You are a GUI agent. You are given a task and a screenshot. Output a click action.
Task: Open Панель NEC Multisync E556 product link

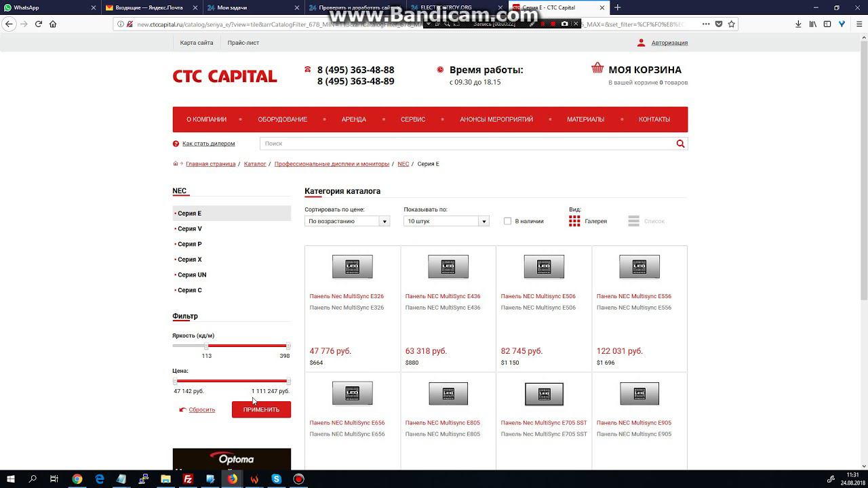pyautogui.click(x=634, y=296)
